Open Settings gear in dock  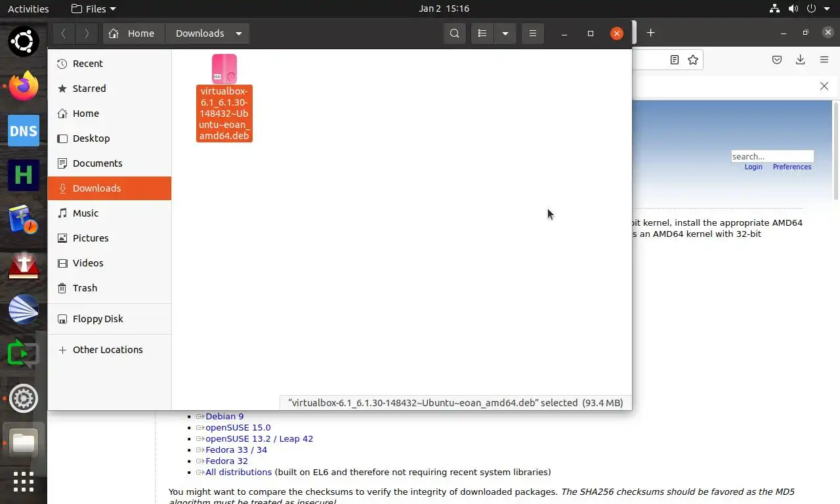[x=24, y=398]
